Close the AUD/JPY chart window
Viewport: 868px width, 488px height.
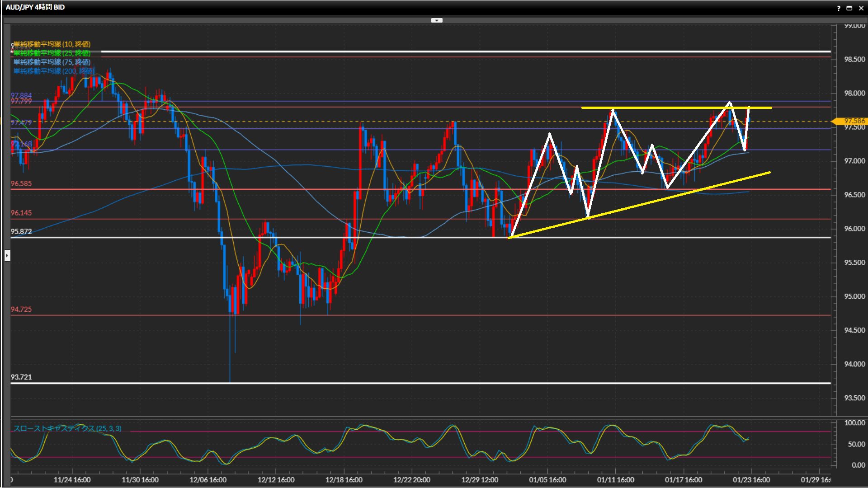tap(861, 8)
